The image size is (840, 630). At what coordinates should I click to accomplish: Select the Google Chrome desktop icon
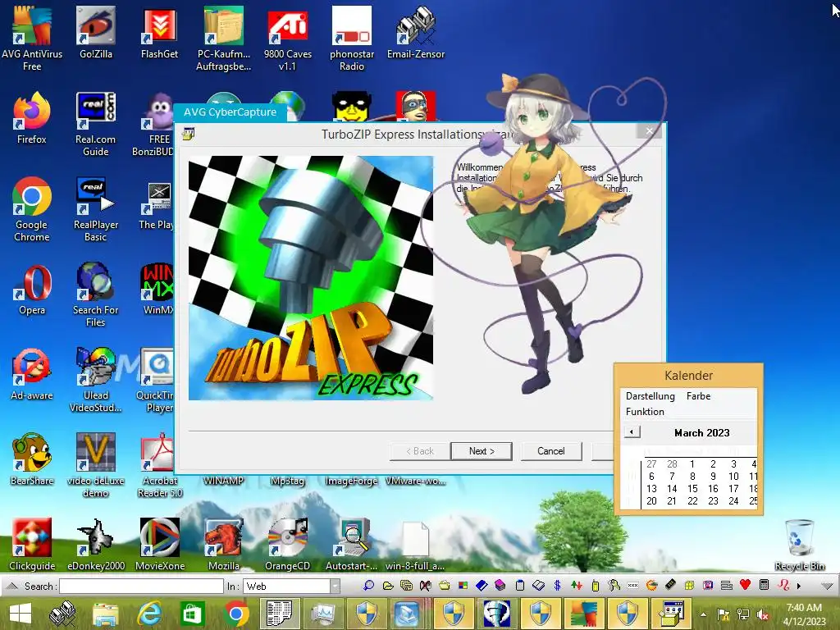click(32, 209)
